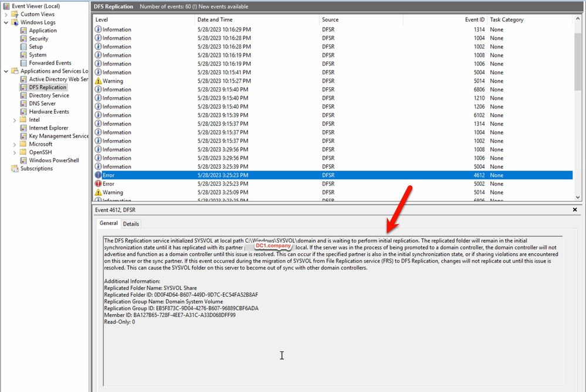Sort events by Date and Time header
The width and height of the screenshot is (586, 392).
click(257, 20)
